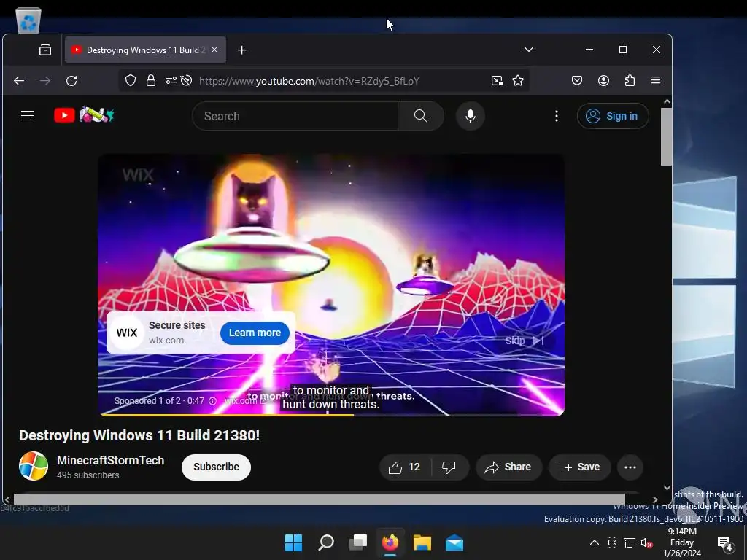Dislike this video
Screen dimensions: 747x560
point(449,467)
